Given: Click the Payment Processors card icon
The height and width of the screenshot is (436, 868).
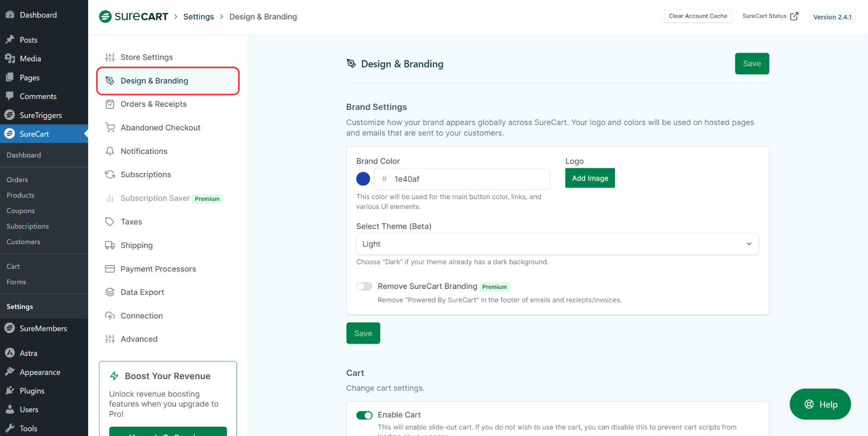Looking at the screenshot, I should 110,269.
